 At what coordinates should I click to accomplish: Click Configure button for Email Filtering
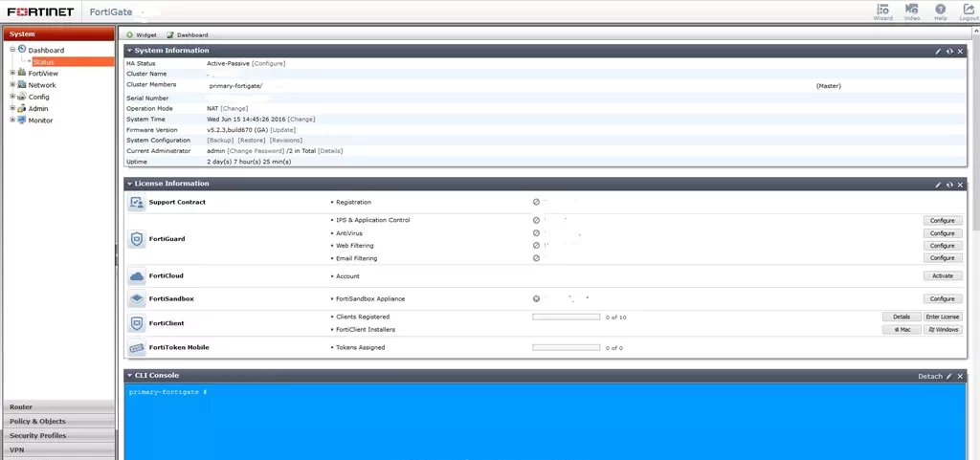click(x=943, y=258)
